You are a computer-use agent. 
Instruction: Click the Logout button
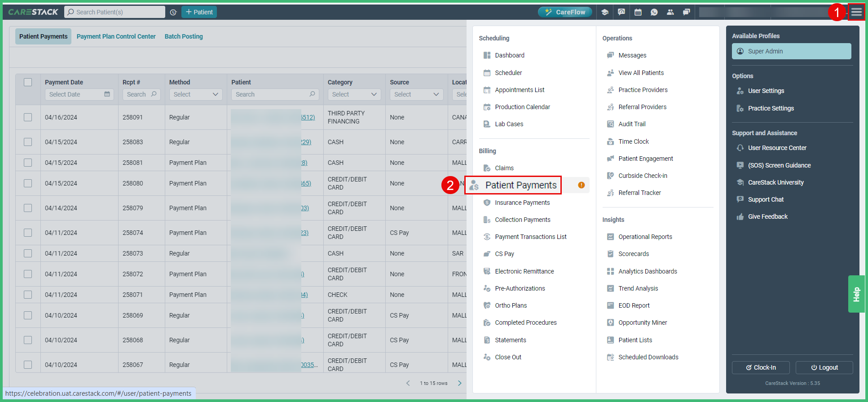point(824,367)
